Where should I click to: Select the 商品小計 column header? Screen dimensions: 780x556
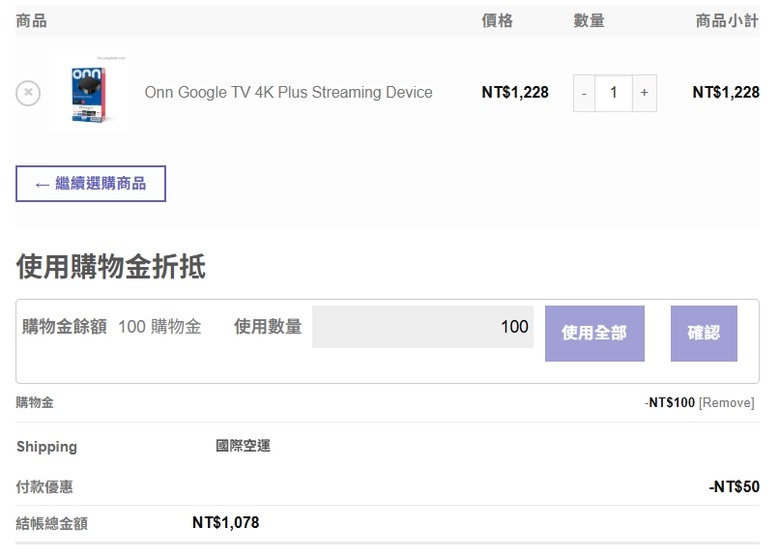tap(727, 21)
